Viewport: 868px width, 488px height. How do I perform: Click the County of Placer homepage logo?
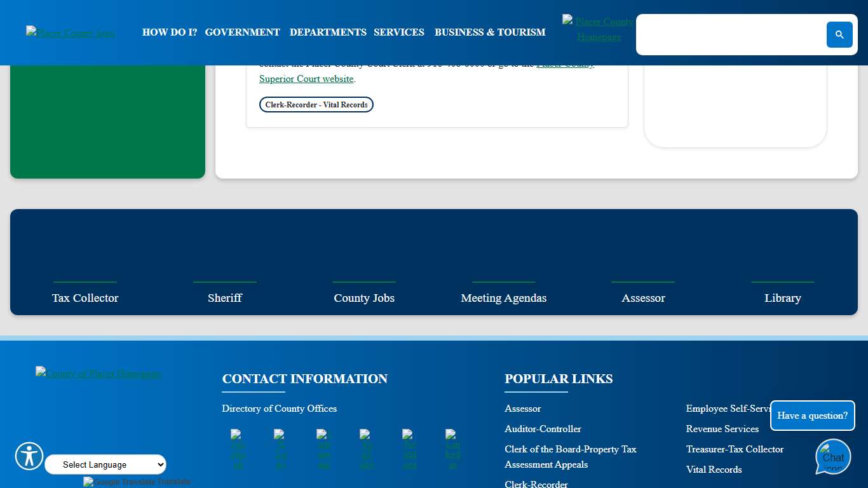coord(98,374)
